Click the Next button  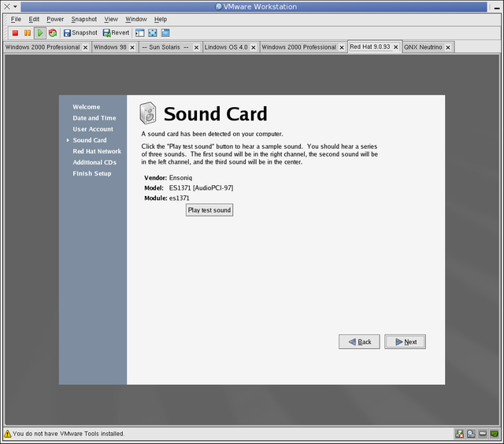[405, 342]
